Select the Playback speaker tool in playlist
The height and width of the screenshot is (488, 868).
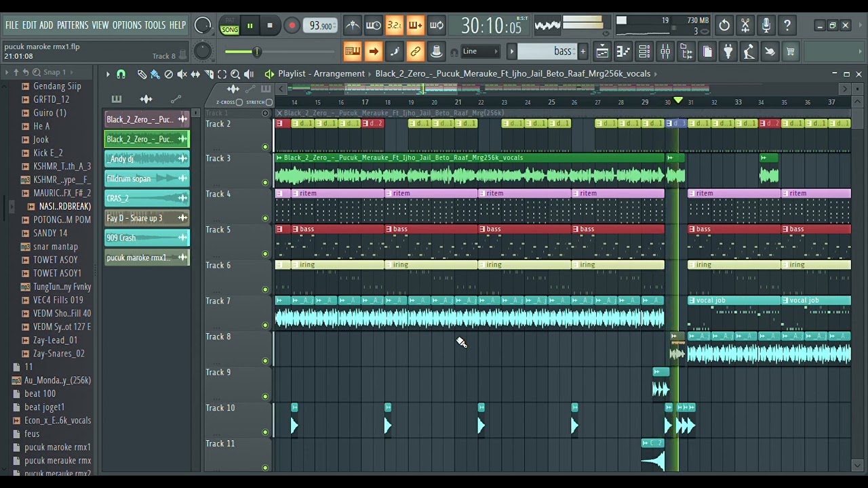tap(249, 74)
